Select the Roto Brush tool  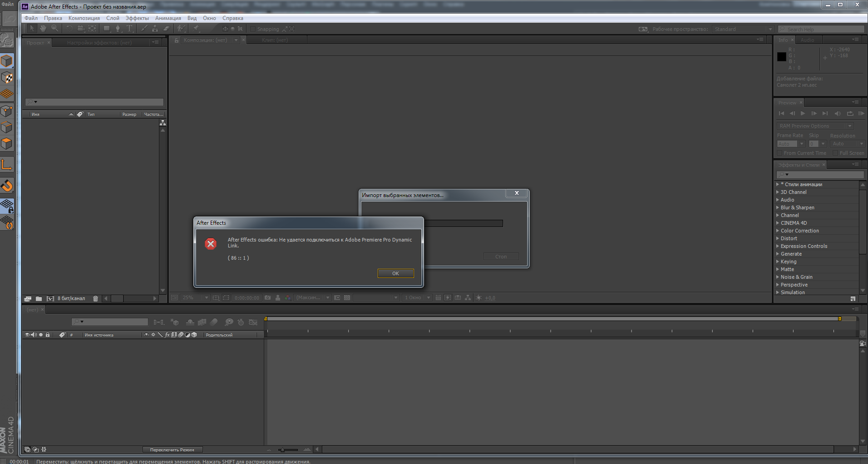click(x=181, y=28)
